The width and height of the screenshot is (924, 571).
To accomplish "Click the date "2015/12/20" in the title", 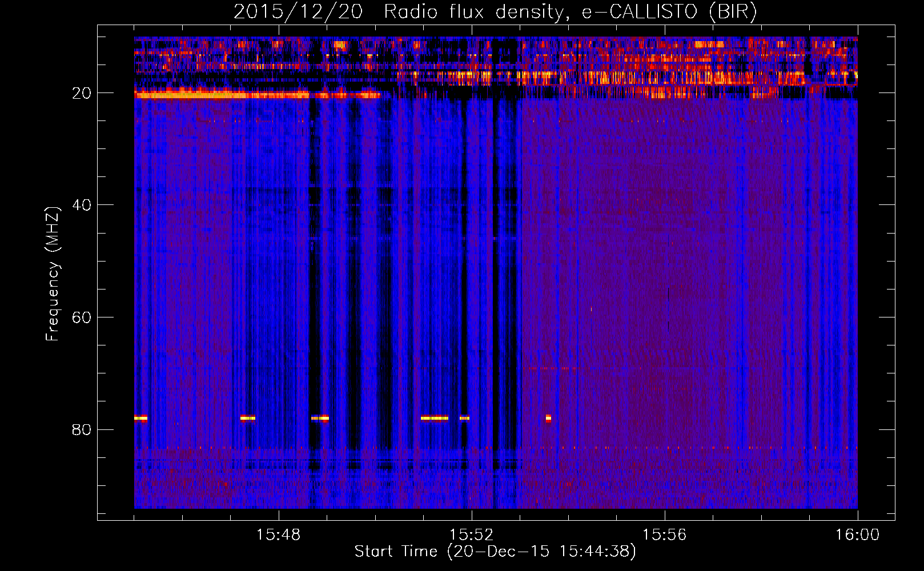I will pyautogui.click(x=298, y=12).
